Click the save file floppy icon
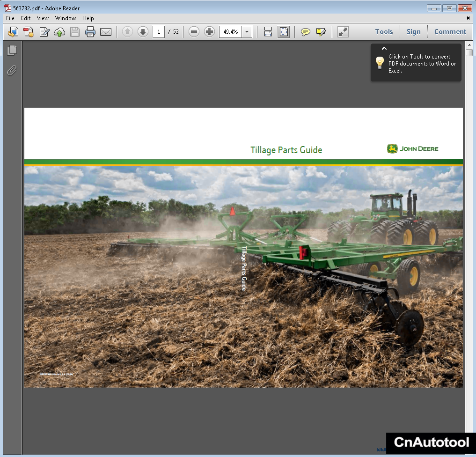This screenshot has height=457, width=476. (x=75, y=32)
